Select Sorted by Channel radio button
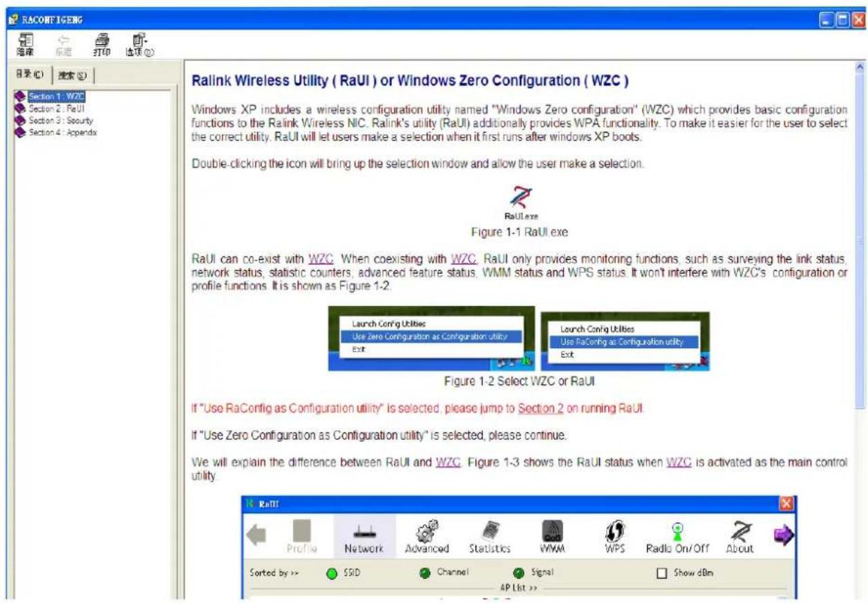Viewport: 868px width, 603px height. point(424,573)
